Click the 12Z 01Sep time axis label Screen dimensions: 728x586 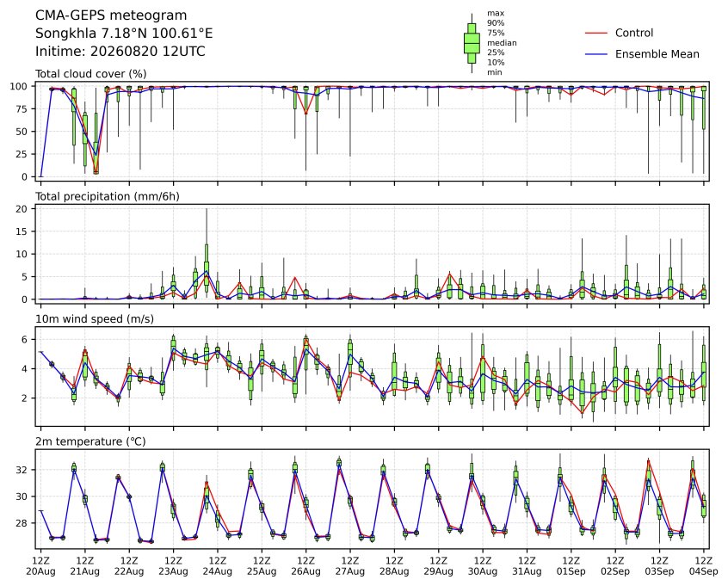(x=571, y=566)
